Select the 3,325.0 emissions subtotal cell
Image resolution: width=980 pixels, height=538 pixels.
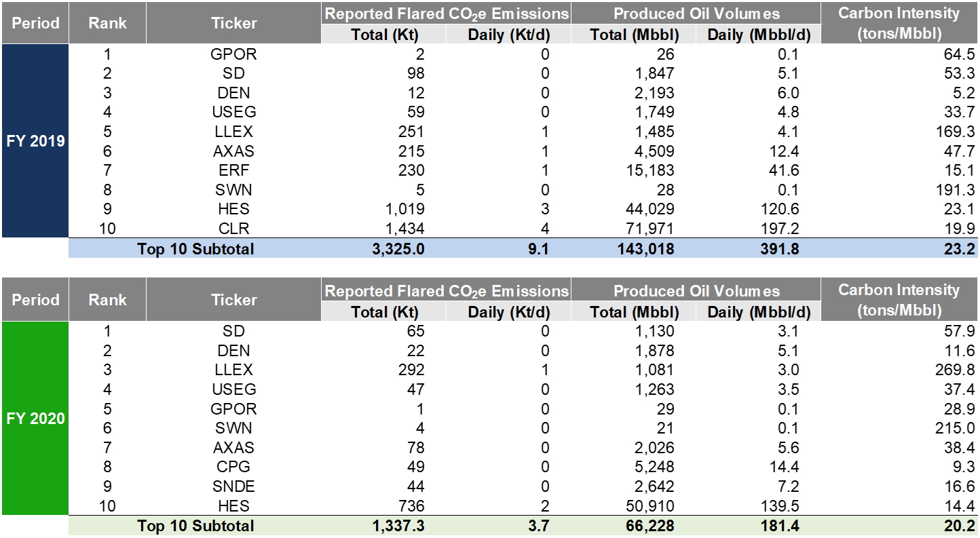[397, 249]
